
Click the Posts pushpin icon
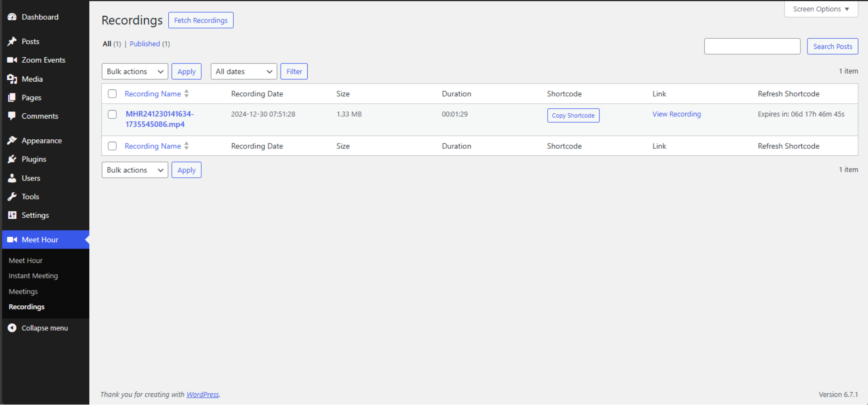[12, 41]
